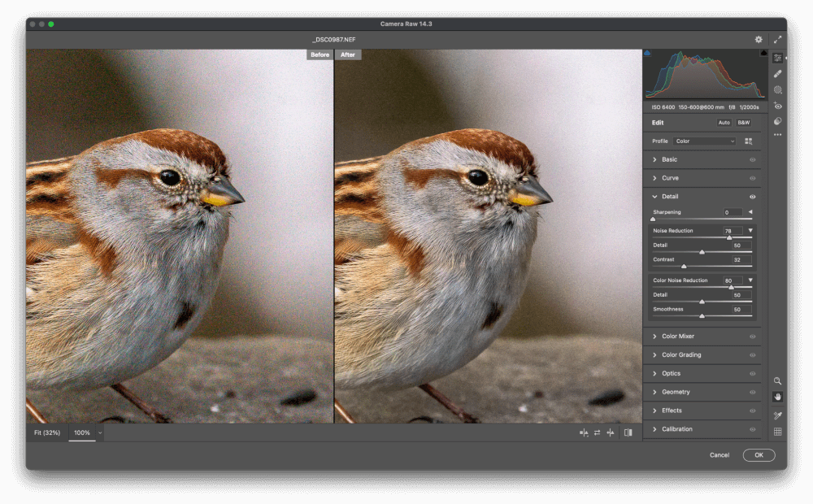This screenshot has width=813, height=504.
Task: Toggle Color Mixer panel visibility eye
Action: coord(752,337)
